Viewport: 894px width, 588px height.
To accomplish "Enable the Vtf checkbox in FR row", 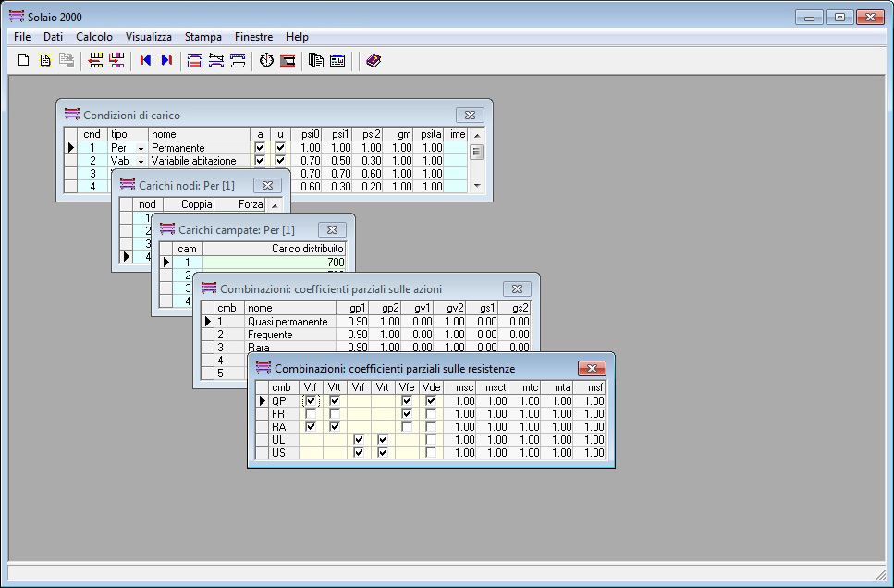I will (310, 414).
